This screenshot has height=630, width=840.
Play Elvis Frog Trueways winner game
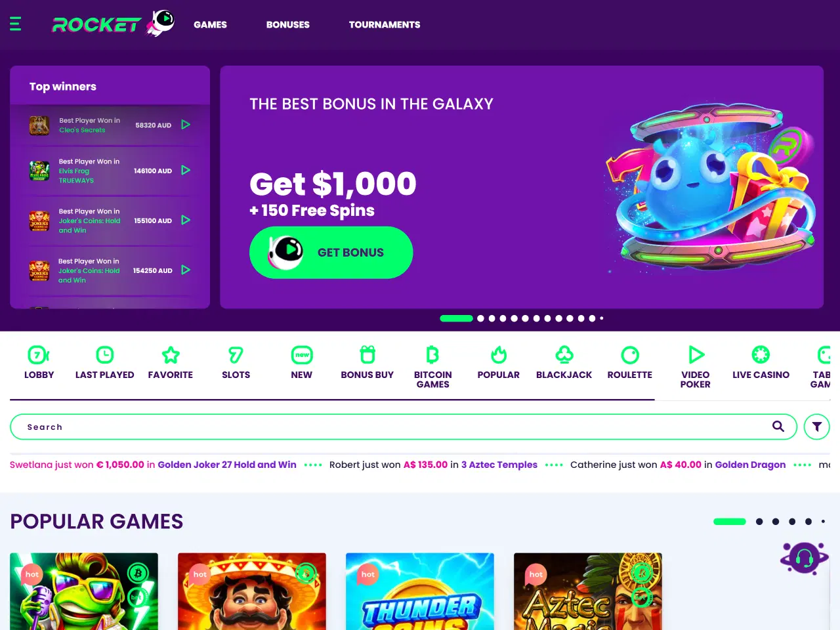[x=186, y=170]
